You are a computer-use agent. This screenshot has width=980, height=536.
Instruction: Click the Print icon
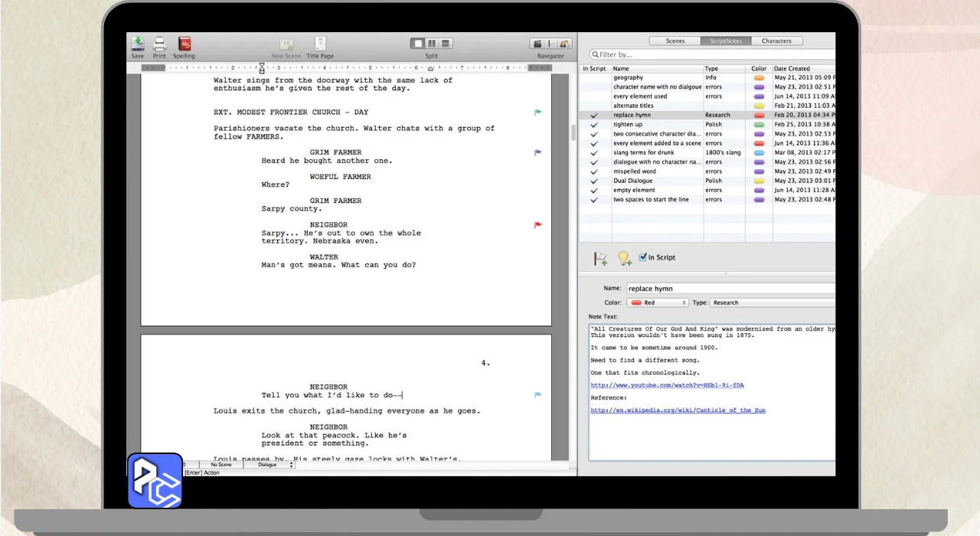click(159, 44)
